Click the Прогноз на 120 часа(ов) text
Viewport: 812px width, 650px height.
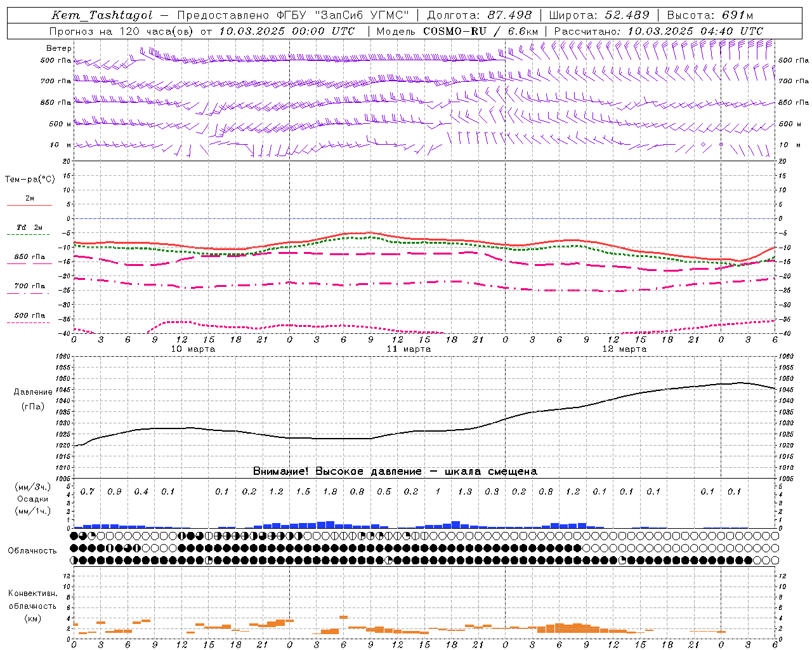(122, 31)
